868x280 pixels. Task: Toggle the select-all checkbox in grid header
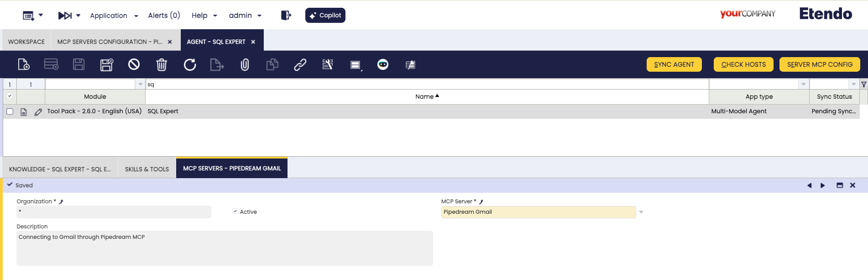pos(10,96)
